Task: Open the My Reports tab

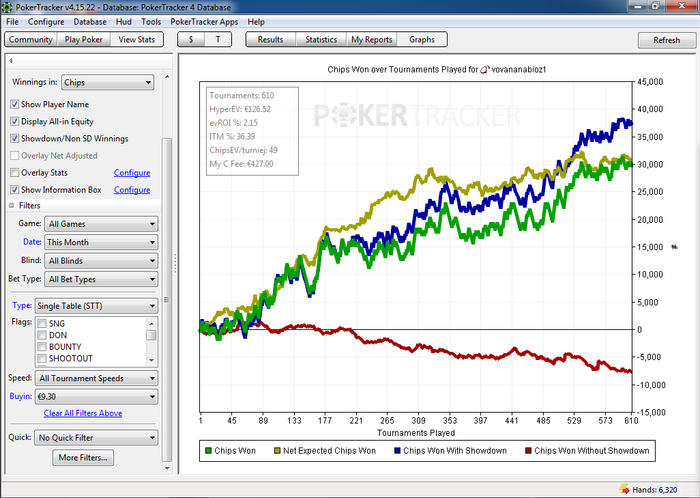Action: click(372, 40)
